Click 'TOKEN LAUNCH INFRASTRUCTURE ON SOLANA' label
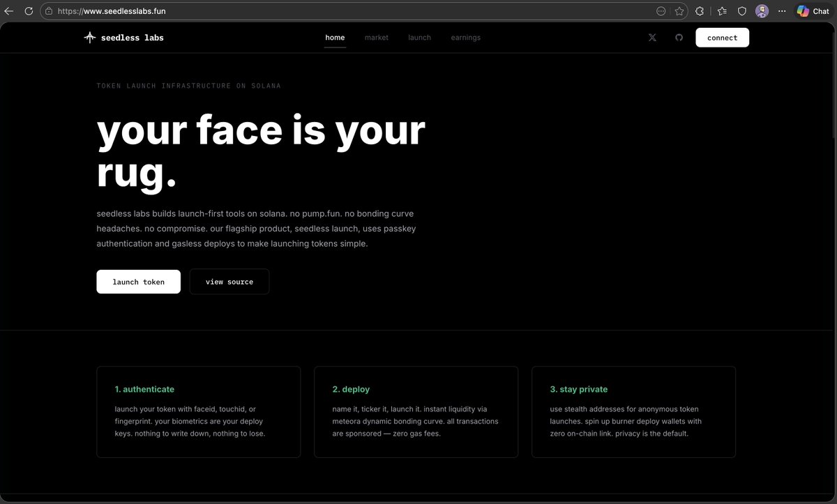This screenshot has width=837, height=504. pyautogui.click(x=189, y=86)
